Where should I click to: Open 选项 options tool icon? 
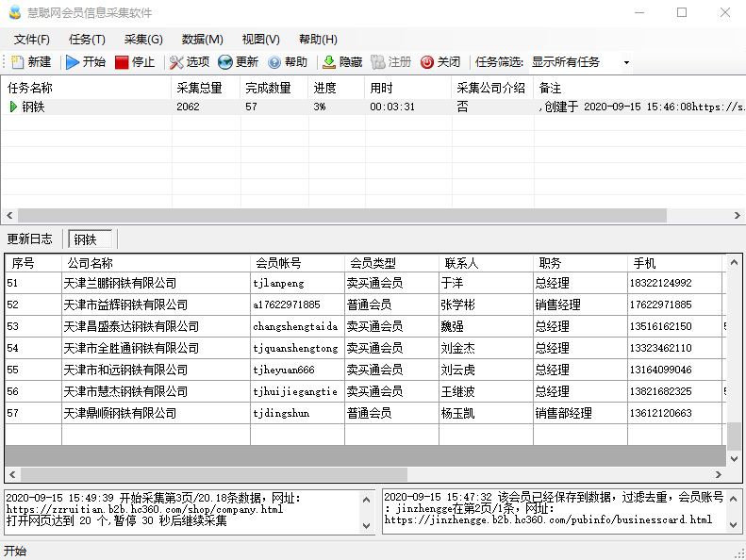pyautogui.click(x=176, y=62)
